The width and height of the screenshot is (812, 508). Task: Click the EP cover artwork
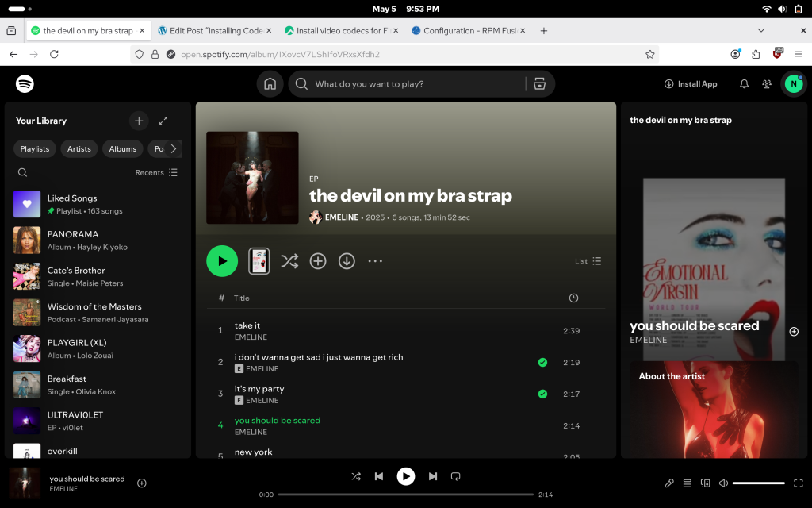click(x=252, y=178)
